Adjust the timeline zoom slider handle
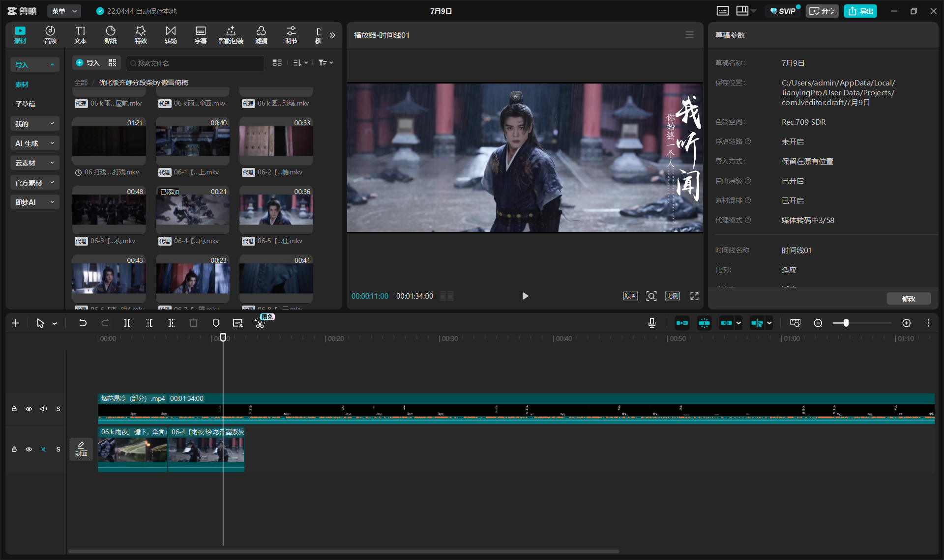944x560 pixels. 846,323
